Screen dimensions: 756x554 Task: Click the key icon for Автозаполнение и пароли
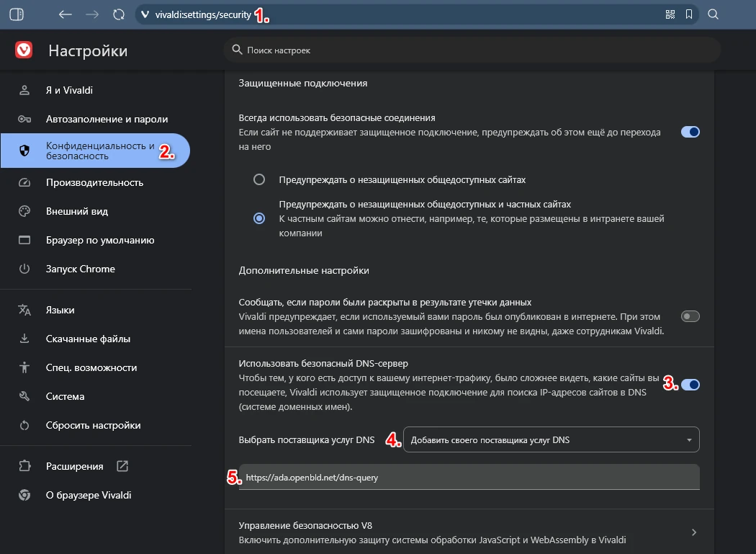pos(24,119)
